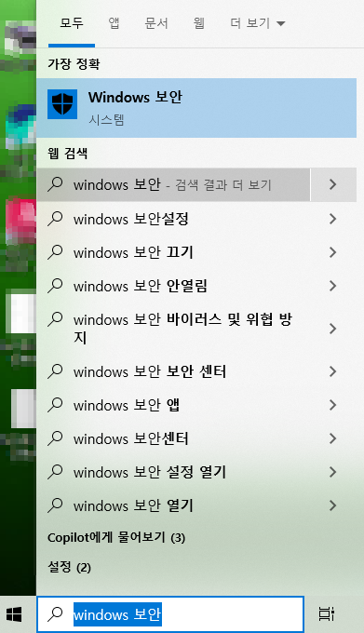This screenshot has width=364, height=633.
Task: Expand 설정 (2) results section
Action: (x=69, y=567)
